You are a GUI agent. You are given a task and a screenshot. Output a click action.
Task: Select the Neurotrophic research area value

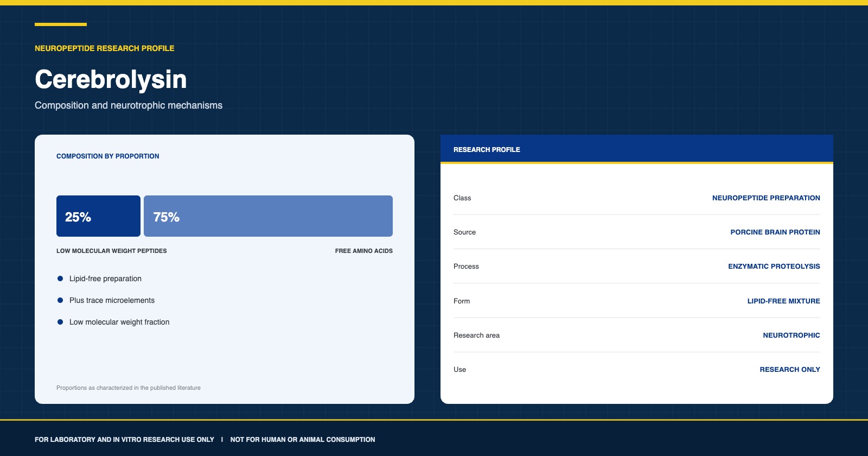click(792, 335)
